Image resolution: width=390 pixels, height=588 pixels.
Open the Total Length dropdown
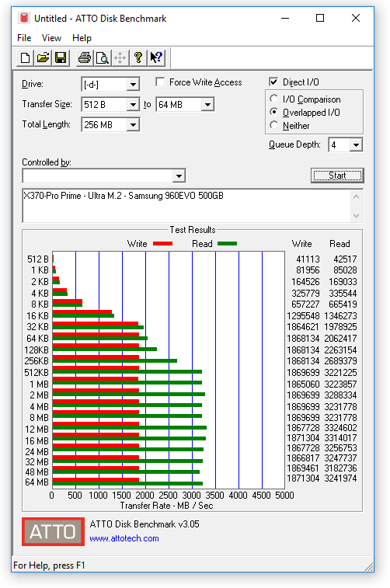pyautogui.click(x=133, y=125)
